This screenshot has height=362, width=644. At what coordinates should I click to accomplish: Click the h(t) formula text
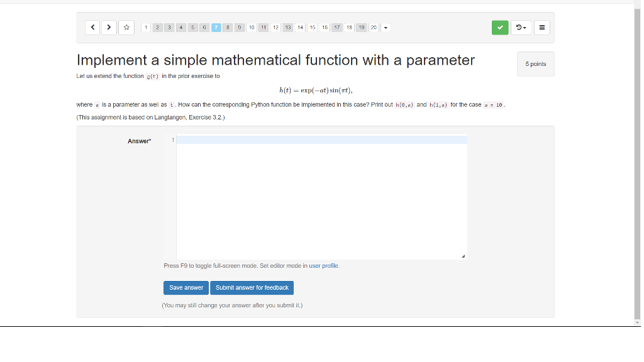pos(316,90)
